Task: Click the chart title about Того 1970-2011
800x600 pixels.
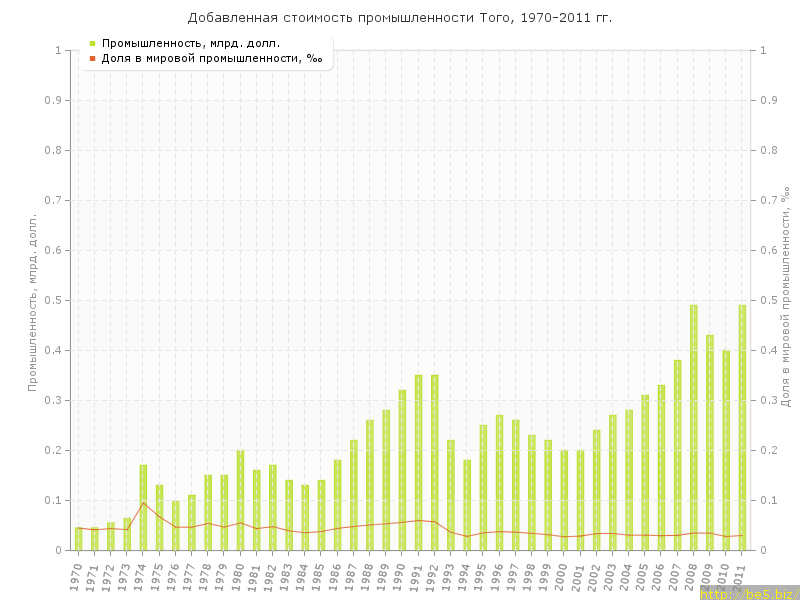Action: click(x=400, y=18)
